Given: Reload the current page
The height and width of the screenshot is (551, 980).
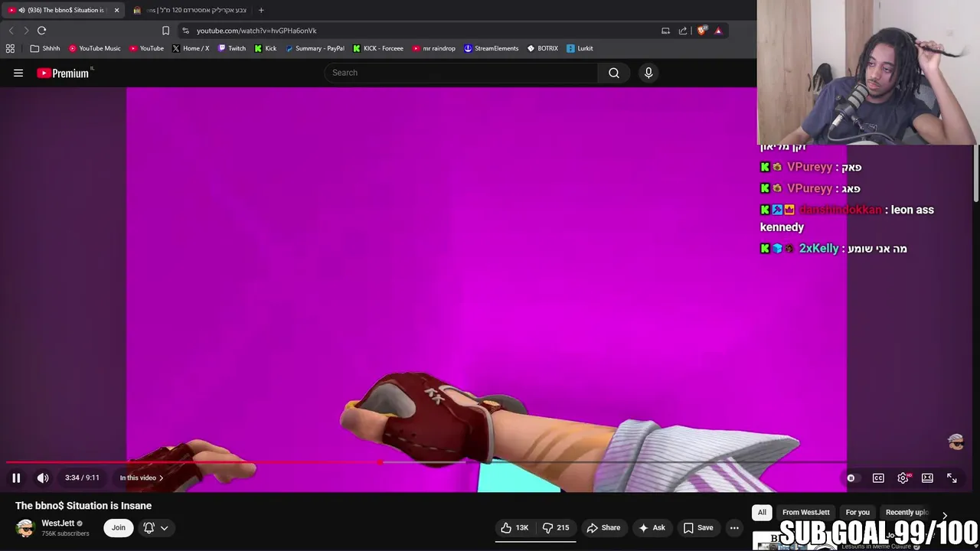Looking at the screenshot, I should pyautogui.click(x=42, y=31).
